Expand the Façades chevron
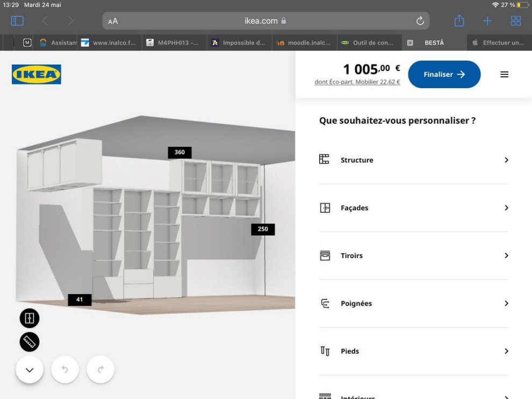The height and width of the screenshot is (399, 532). click(506, 208)
